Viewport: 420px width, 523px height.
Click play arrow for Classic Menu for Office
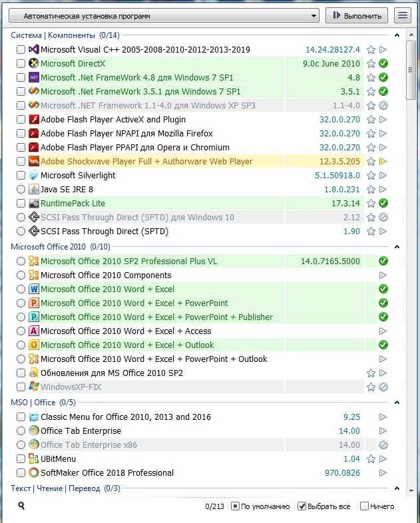[383, 417]
